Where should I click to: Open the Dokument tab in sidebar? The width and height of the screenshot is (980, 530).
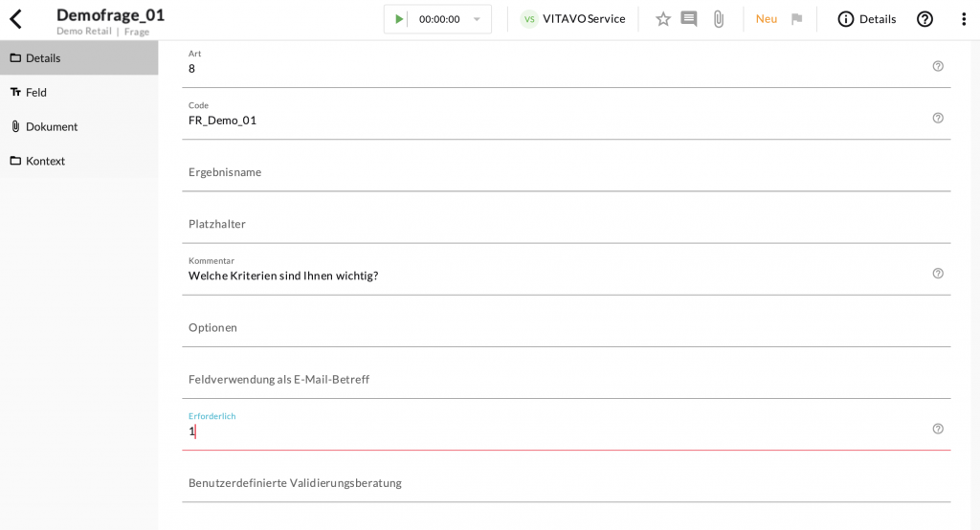51,126
